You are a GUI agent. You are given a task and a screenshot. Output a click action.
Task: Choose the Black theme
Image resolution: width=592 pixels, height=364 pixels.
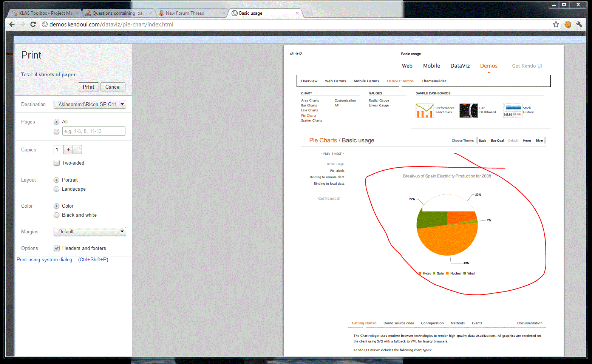point(482,140)
